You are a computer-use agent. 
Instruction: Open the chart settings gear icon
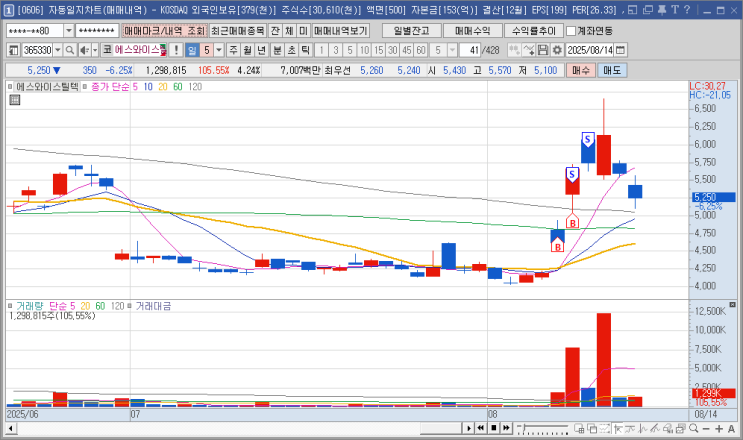tap(557, 50)
